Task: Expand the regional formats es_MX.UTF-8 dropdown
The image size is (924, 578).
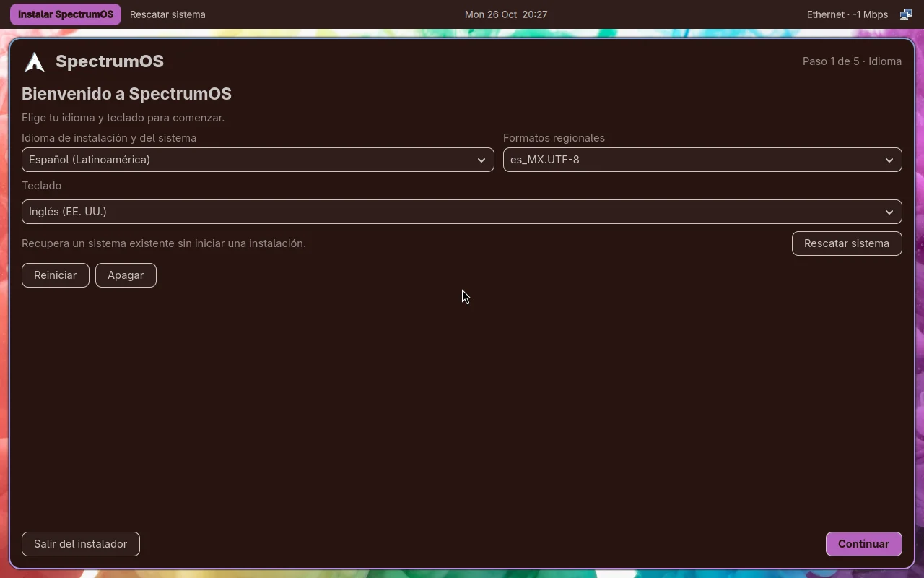Action: point(702,160)
